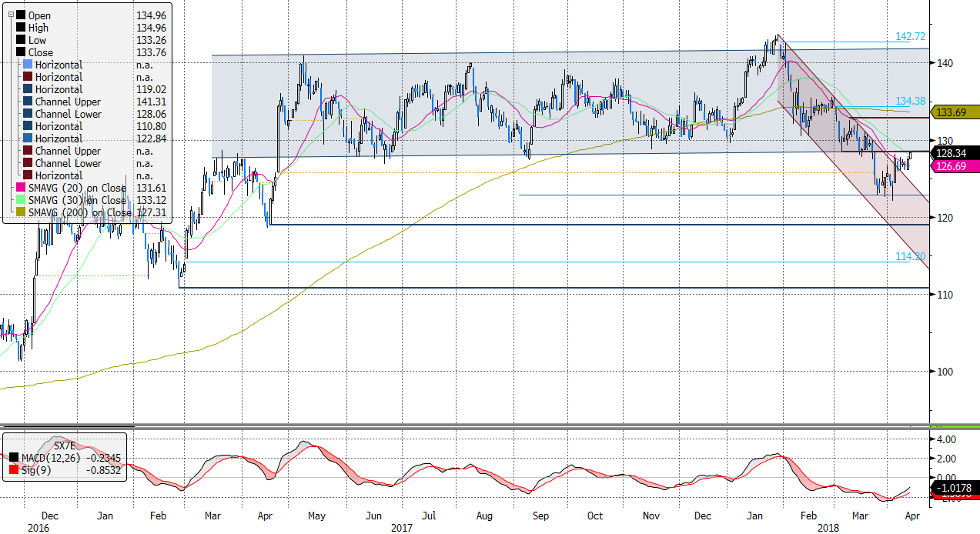Click the pink 126.69 axis price tag
Screen dimensions: 980x534
click(x=953, y=165)
